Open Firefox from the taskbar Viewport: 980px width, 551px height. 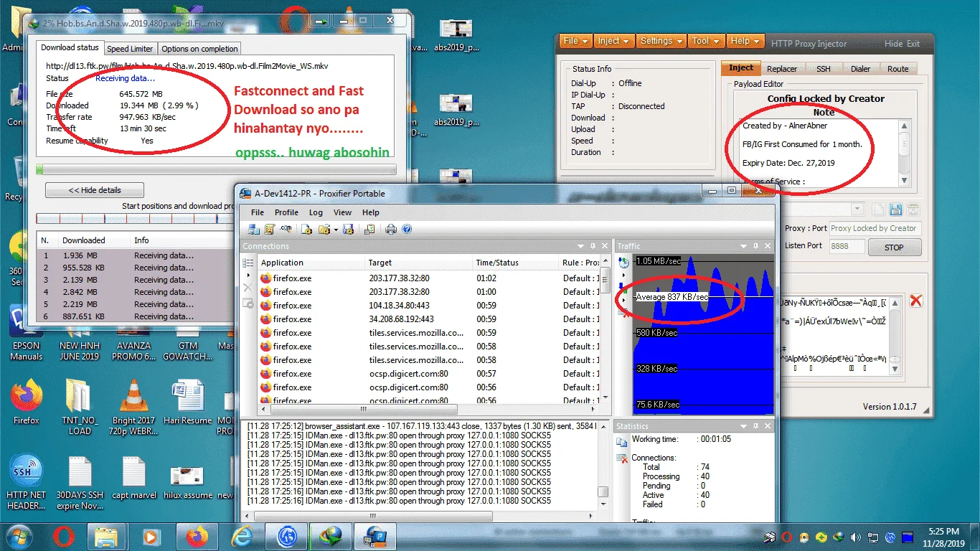pos(196,536)
